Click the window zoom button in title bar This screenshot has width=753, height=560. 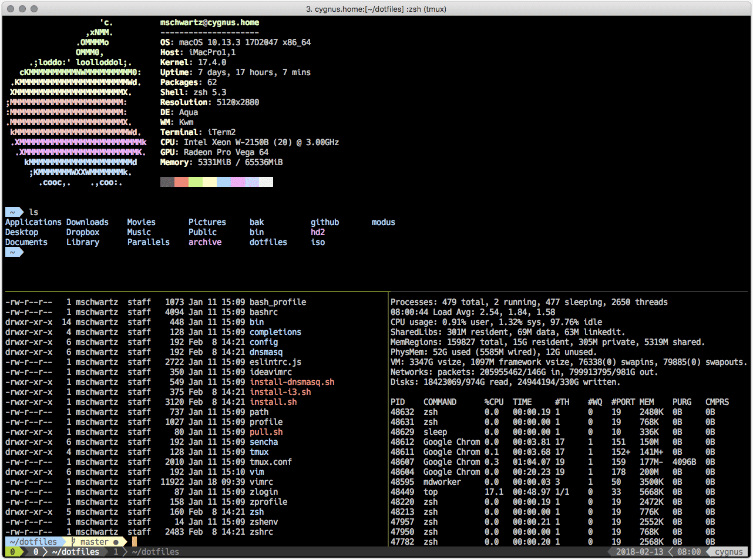pos(34,9)
